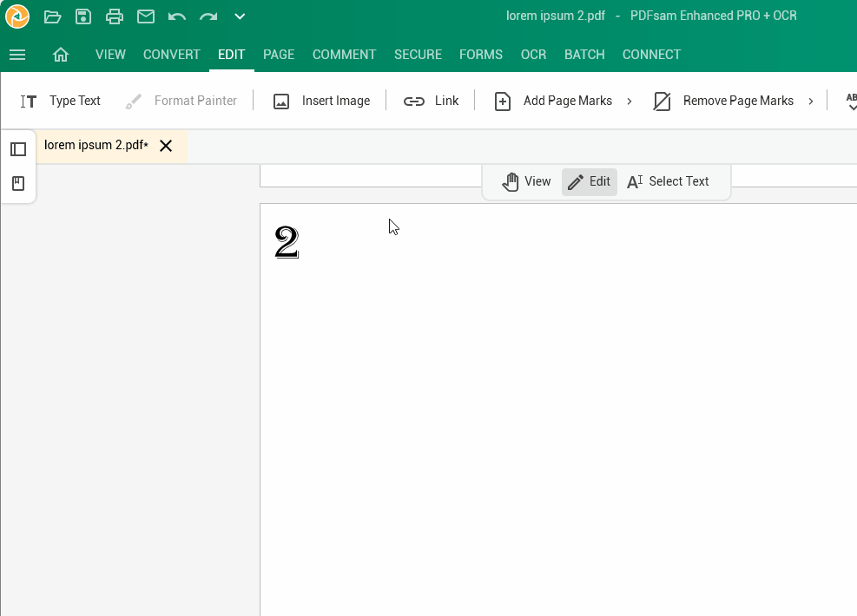Viewport: 857px width, 616px height.
Task: Expand the Add Page Marks options
Action: (630, 101)
